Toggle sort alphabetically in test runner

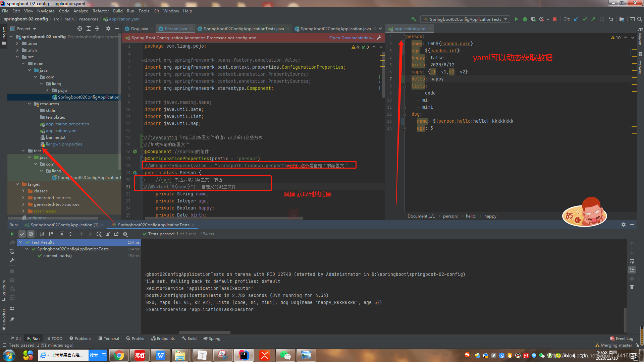[x=42, y=234]
